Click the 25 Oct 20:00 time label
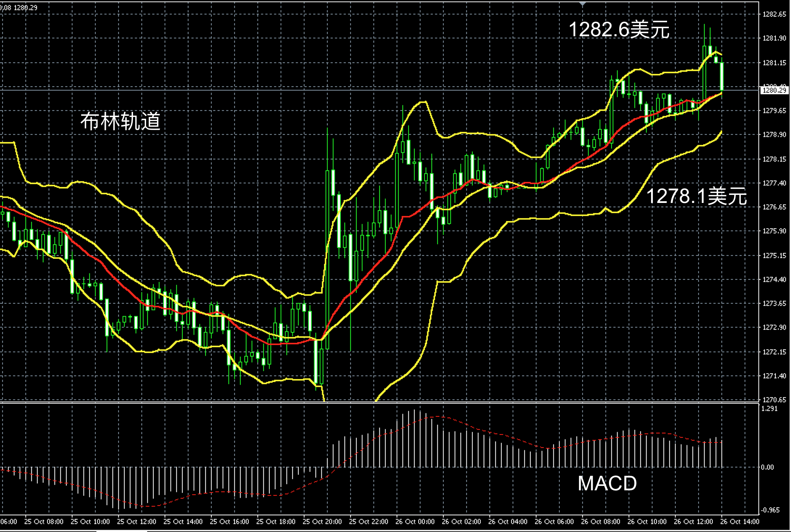This screenshot has height=532, width=791. [322, 521]
